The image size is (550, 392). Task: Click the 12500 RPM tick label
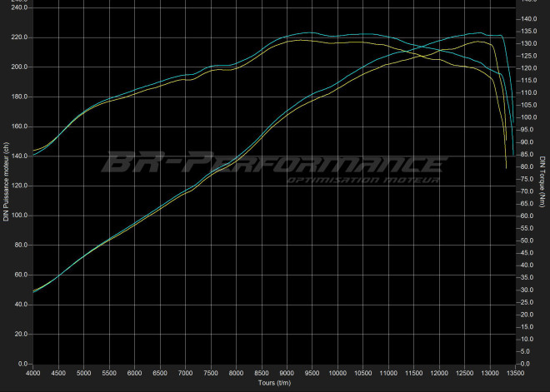pos(464,373)
